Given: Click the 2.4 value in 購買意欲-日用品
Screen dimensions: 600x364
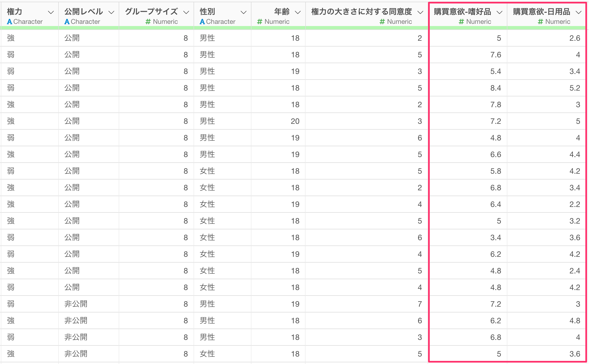Looking at the screenshot, I should [574, 271].
